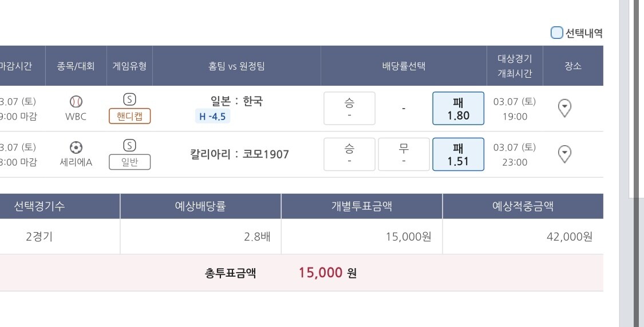Click the 배당률선택 column header

[x=404, y=66]
